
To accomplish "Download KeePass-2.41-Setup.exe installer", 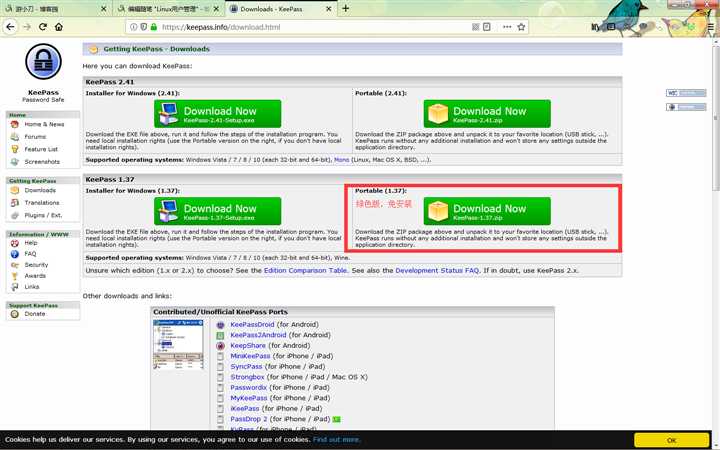I will click(x=217, y=113).
